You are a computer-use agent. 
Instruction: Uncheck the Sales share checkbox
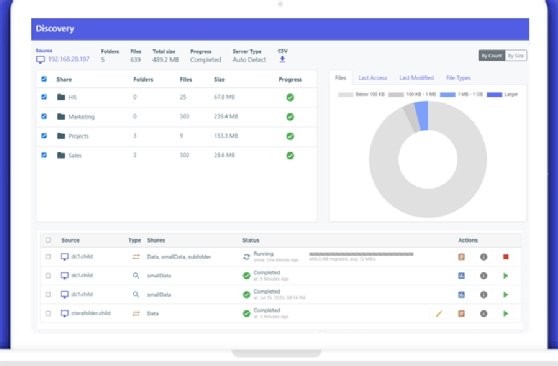[44, 155]
